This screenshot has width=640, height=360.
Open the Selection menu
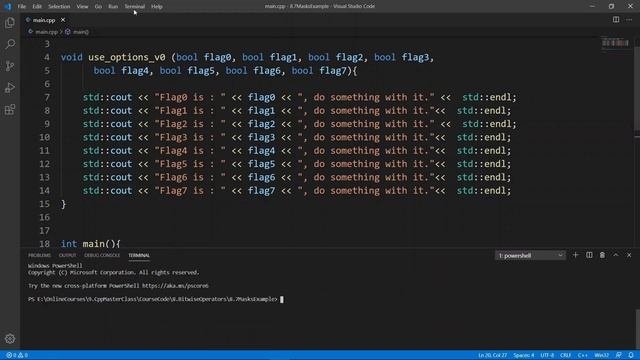[x=59, y=7]
